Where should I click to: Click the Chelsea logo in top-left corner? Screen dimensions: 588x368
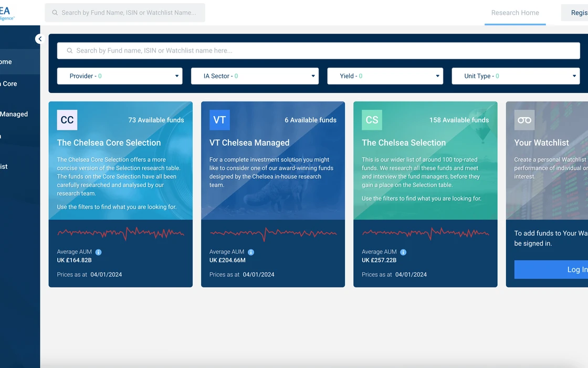click(7, 13)
